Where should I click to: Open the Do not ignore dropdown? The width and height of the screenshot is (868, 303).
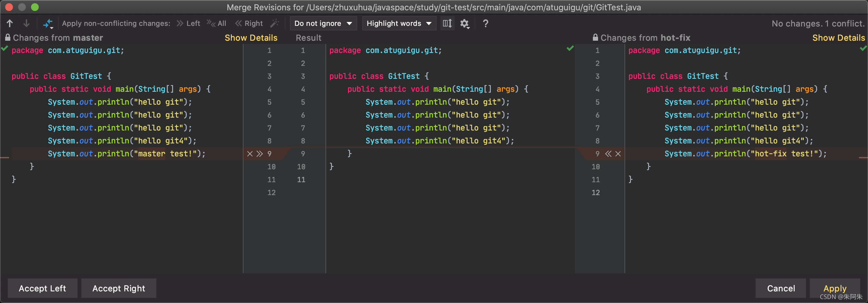323,23
